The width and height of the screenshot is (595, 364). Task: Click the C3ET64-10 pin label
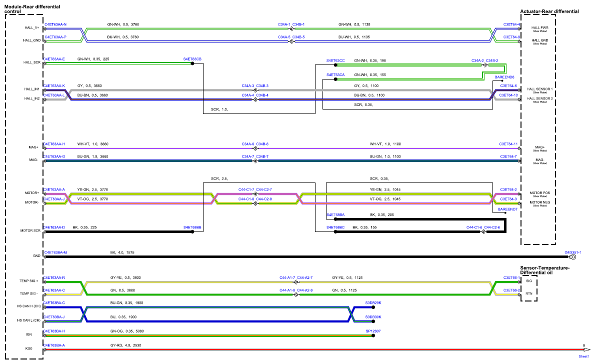pos(508,95)
